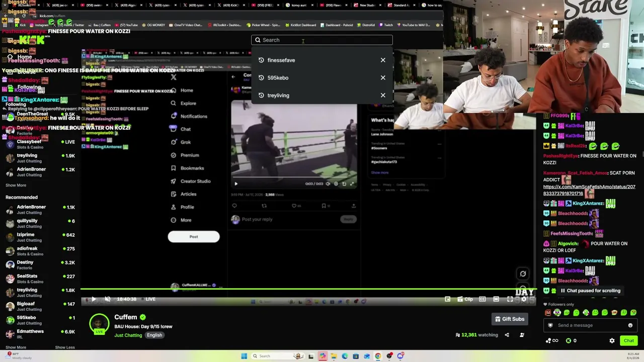Click the English language tag
Screen dimensions: 644x362
tap(154, 335)
